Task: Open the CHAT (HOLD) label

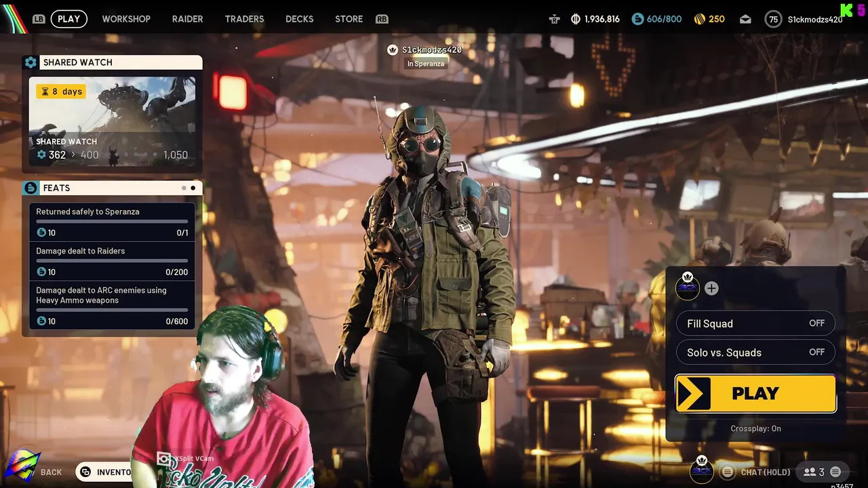Action: pos(766,472)
